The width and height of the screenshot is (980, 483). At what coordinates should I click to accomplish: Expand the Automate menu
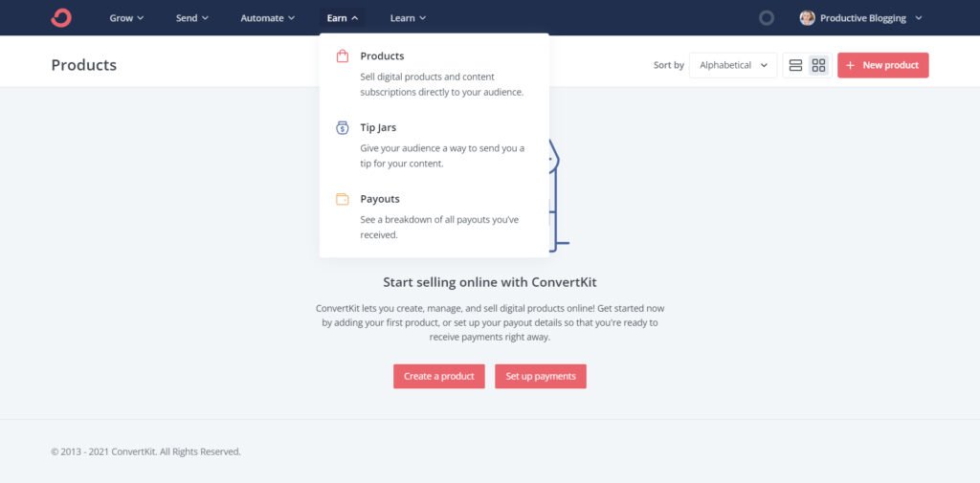click(268, 18)
